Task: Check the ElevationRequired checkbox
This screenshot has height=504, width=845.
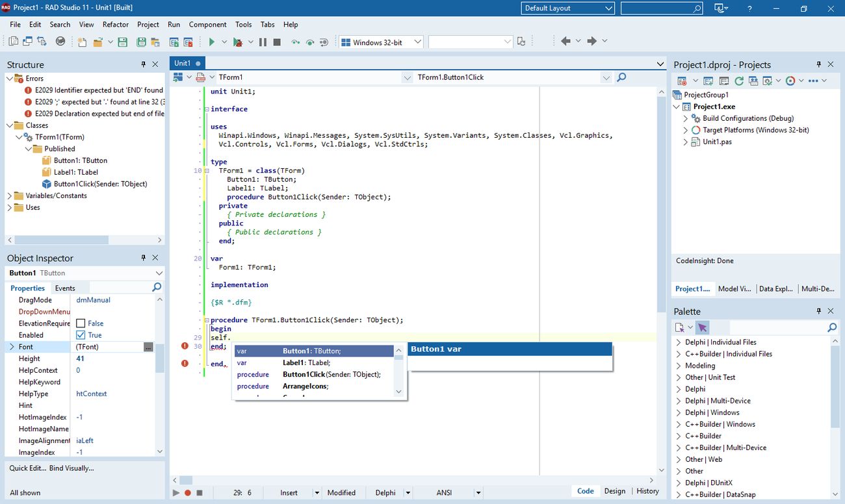Action: point(81,323)
